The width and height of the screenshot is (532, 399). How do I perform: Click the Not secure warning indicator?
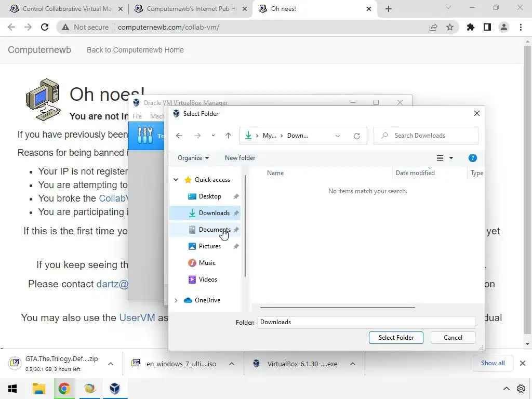tap(85, 27)
